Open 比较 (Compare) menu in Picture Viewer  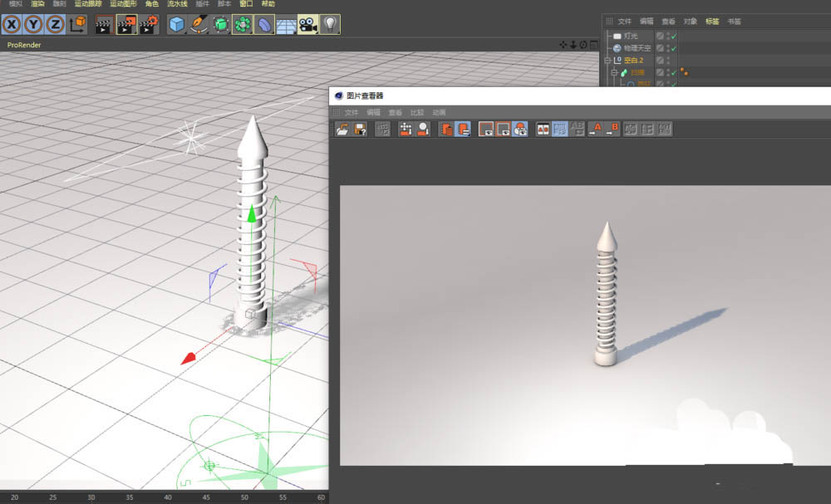(x=417, y=113)
